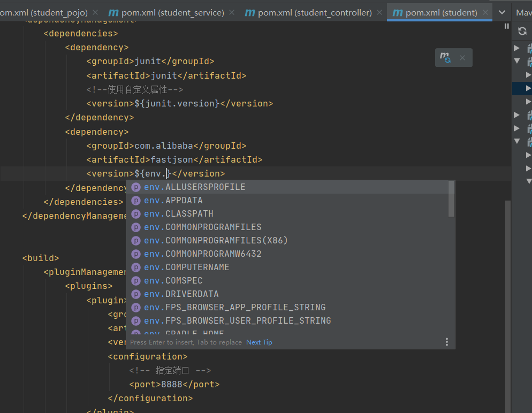Click the Next Tip link

(259, 342)
